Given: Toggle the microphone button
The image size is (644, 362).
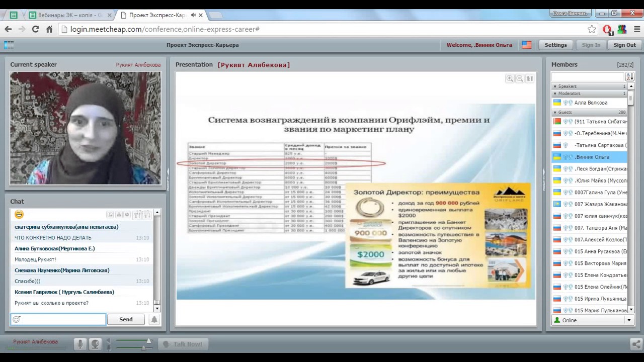Looking at the screenshot, I should (x=80, y=344).
